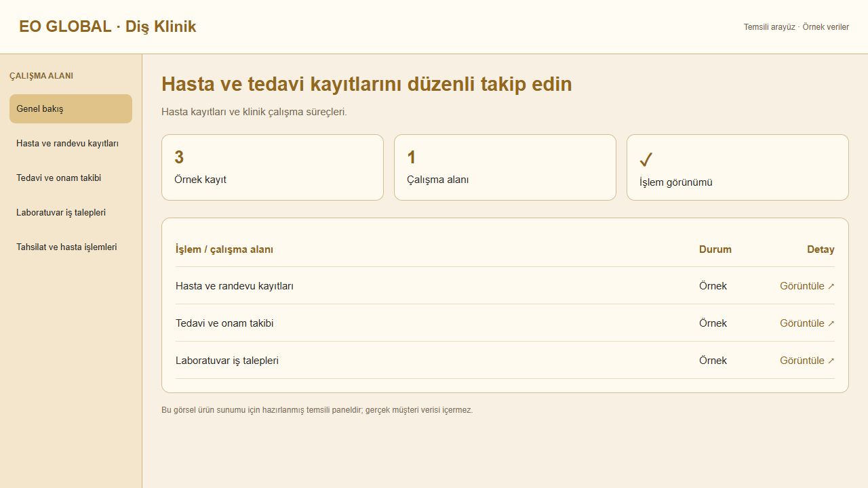Image resolution: width=868 pixels, height=488 pixels.
Task: Select Tedavi ve onam takibi table row name
Action: [224, 323]
